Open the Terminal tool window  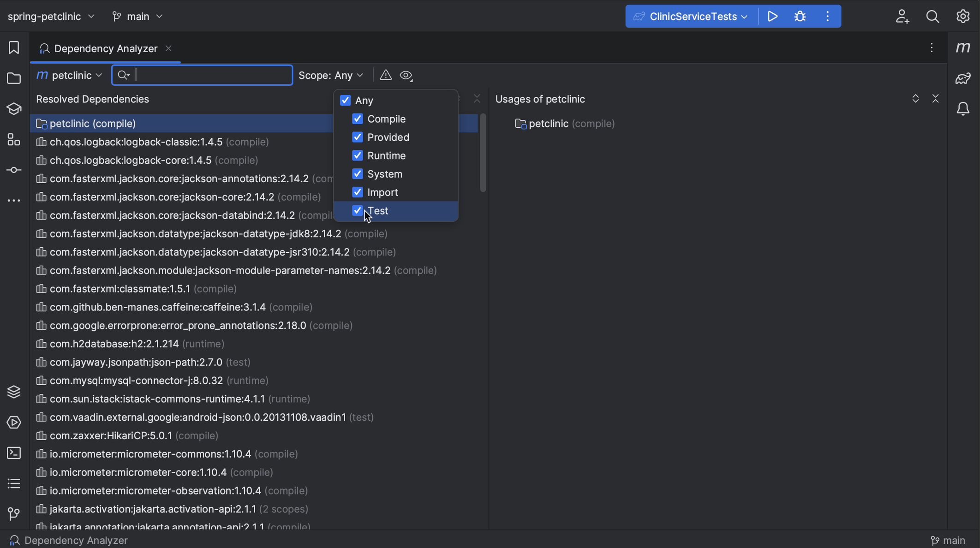tap(13, 453)
